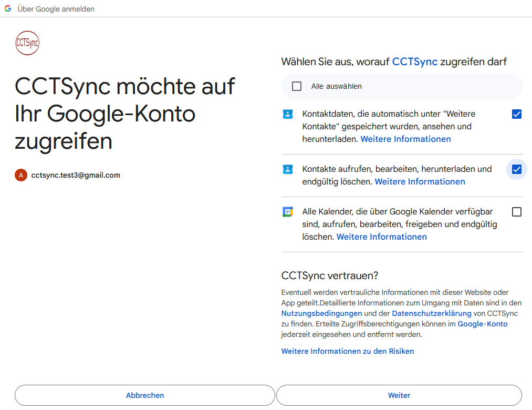This screenshot has height=410, width=532.
Task: Uncheck the "Kontakte aufrufen, bearbeiten" permission
Action: pos(517,169)
